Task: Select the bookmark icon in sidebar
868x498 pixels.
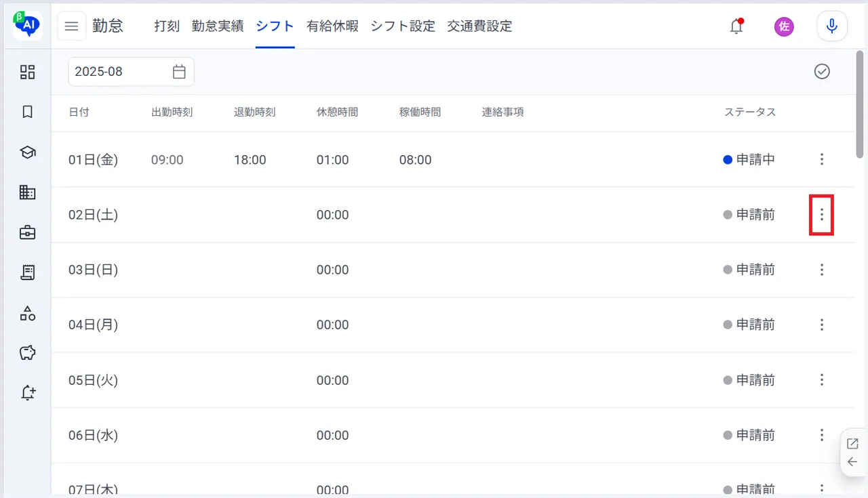Action: [27, 112]
